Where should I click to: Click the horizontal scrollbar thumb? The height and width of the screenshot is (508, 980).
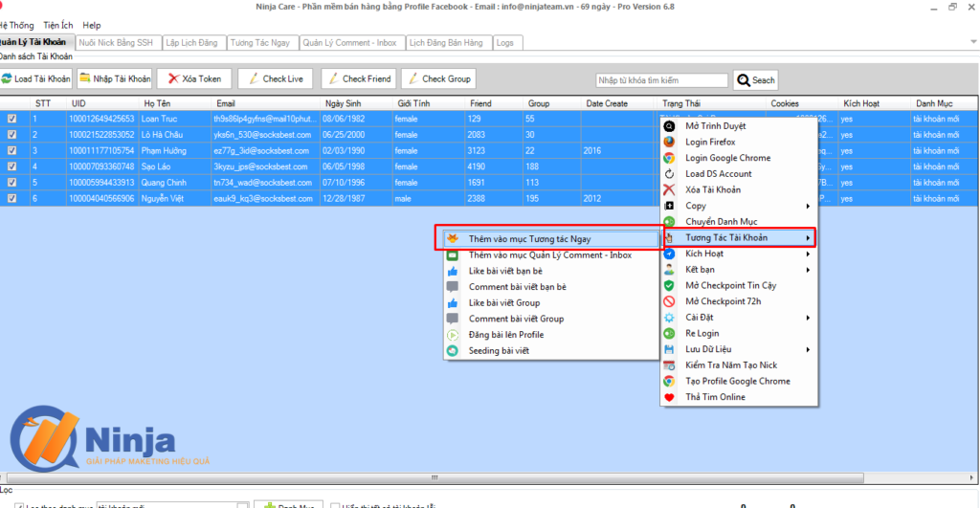tap(434, 477)
